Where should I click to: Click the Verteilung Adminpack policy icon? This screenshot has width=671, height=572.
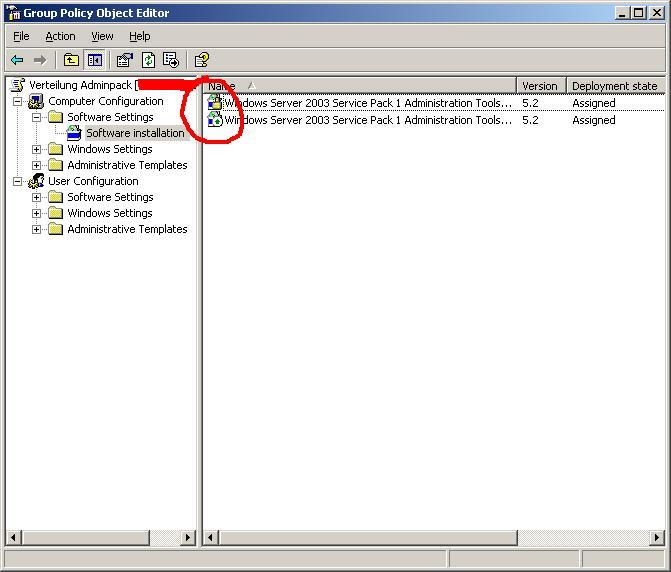tap(18, 85)
